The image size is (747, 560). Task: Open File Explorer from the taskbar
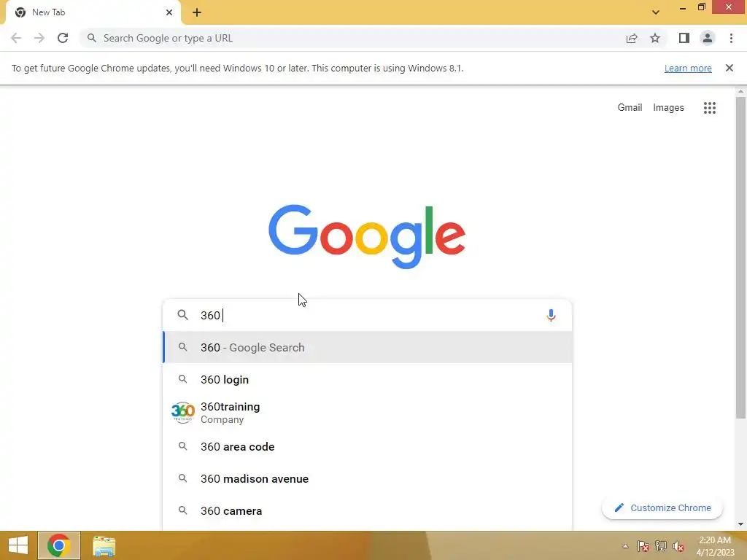click(104, 545)
